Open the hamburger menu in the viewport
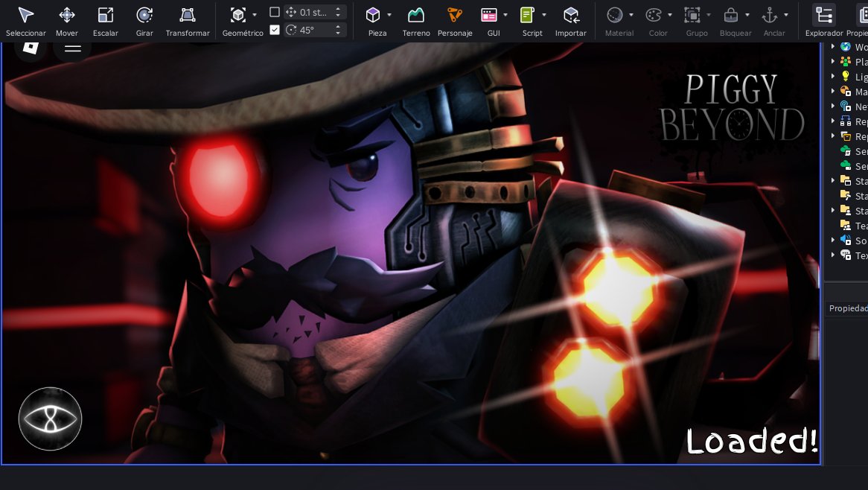Image resolution: width=868 pixels, height=490 pixels. click(72, 48)
